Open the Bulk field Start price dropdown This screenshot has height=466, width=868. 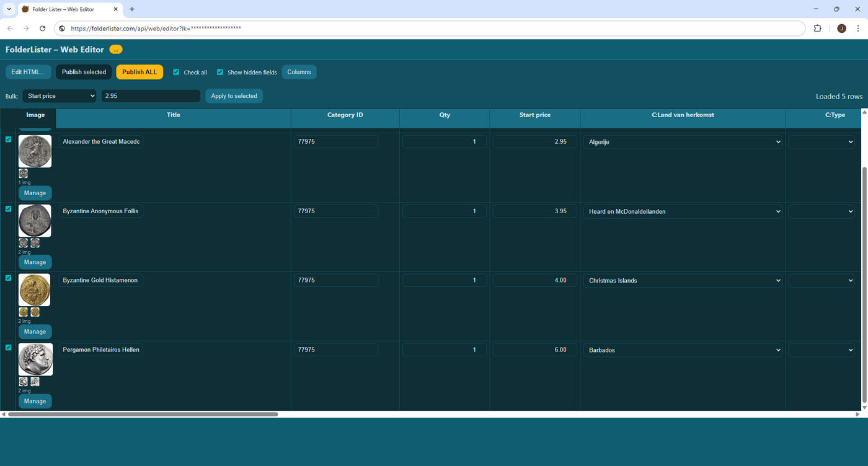60,96
